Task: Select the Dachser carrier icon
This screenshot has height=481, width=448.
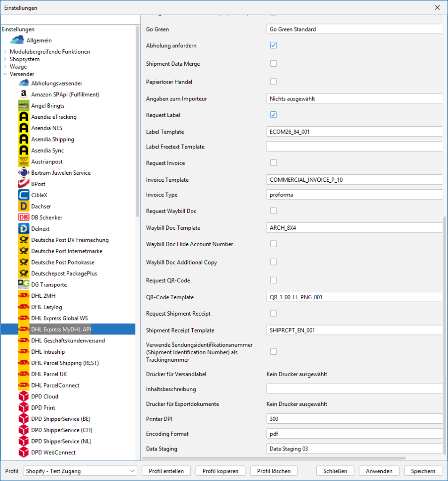Action: [24, 206]
